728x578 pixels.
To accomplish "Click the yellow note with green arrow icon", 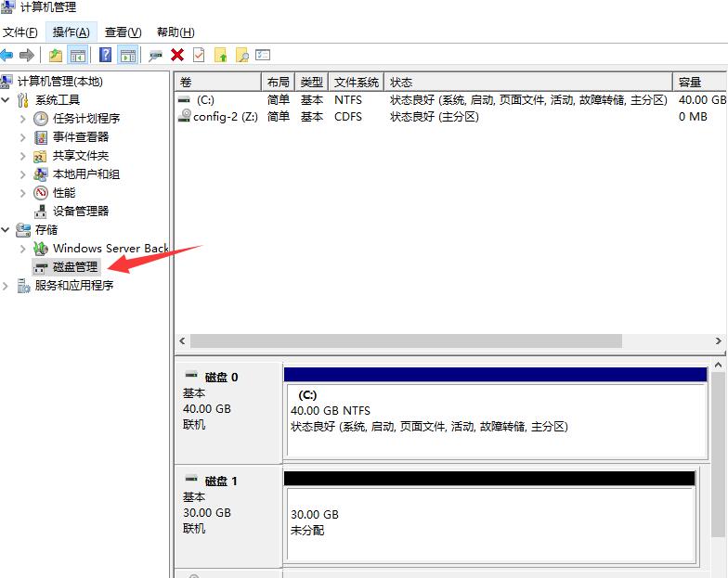I will [221, 56].
